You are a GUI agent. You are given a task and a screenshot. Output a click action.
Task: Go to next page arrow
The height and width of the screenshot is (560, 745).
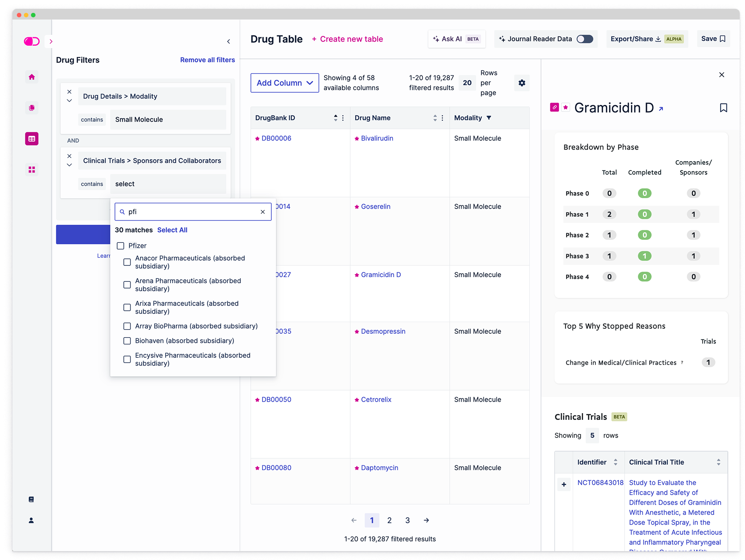426,520
